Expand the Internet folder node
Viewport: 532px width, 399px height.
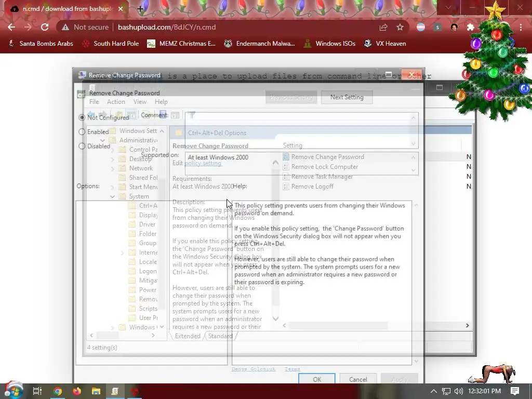(123, 252)
